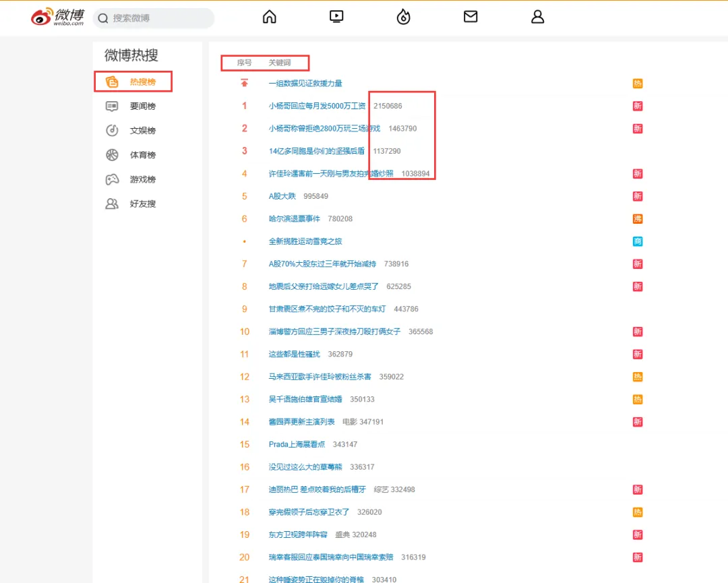Open 一组数据见证救援力量 topic
The height and width of the screenshot is (583, 728).
[305, 84]
